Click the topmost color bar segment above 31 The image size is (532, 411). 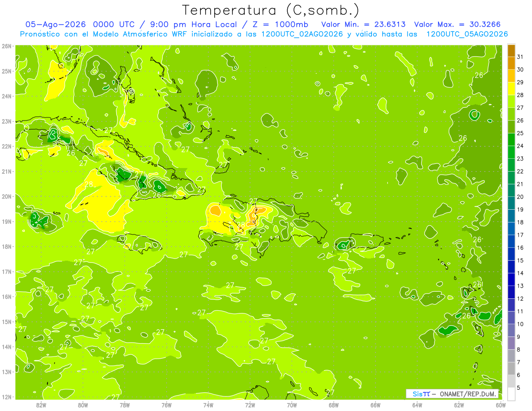coord(511,51)
